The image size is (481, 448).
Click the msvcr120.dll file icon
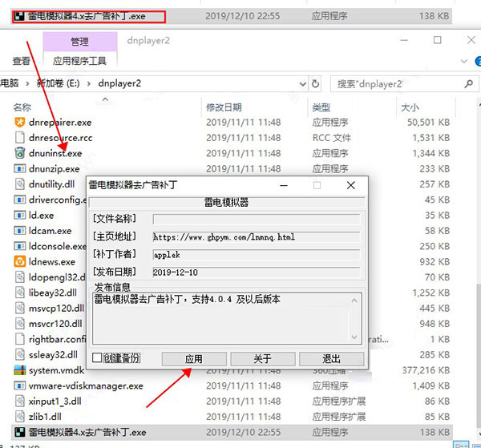20,324
